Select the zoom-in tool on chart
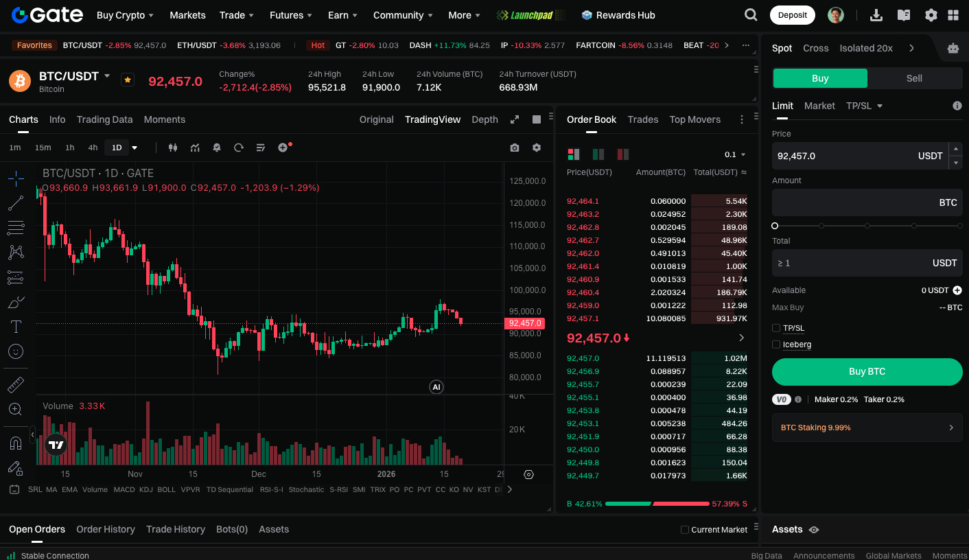The width and height of the screenshot is (969, 560). pyautogui.click(x=16, y=410)
